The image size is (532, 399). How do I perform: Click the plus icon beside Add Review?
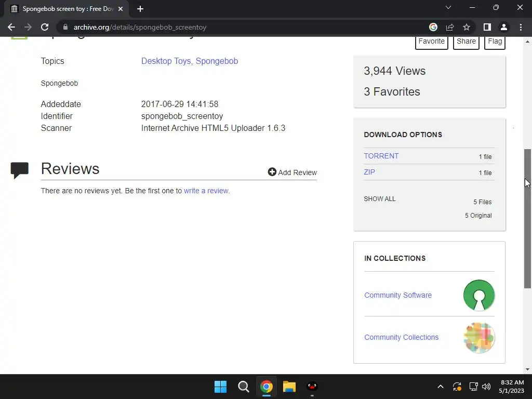[x=272, y=172]
